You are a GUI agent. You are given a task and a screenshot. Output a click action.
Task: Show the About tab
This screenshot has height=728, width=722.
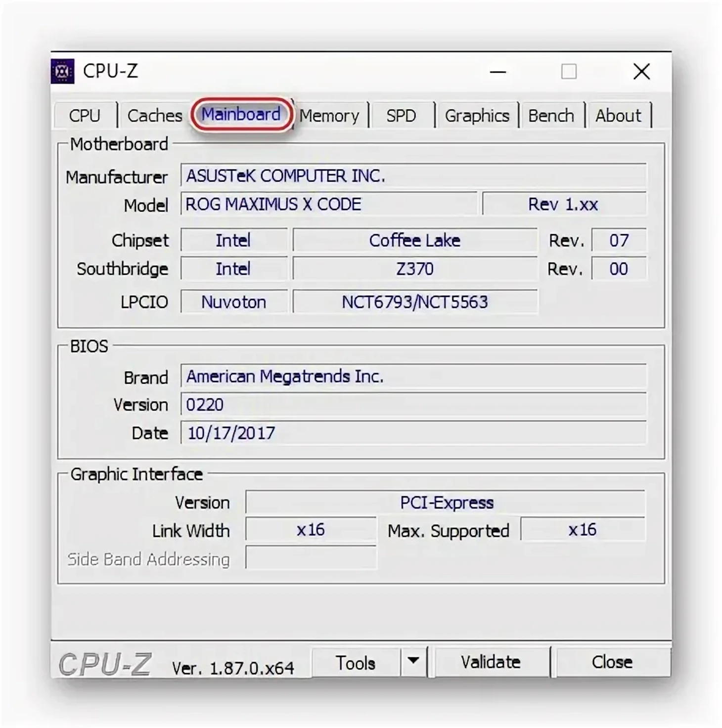(x=618, y=116)
